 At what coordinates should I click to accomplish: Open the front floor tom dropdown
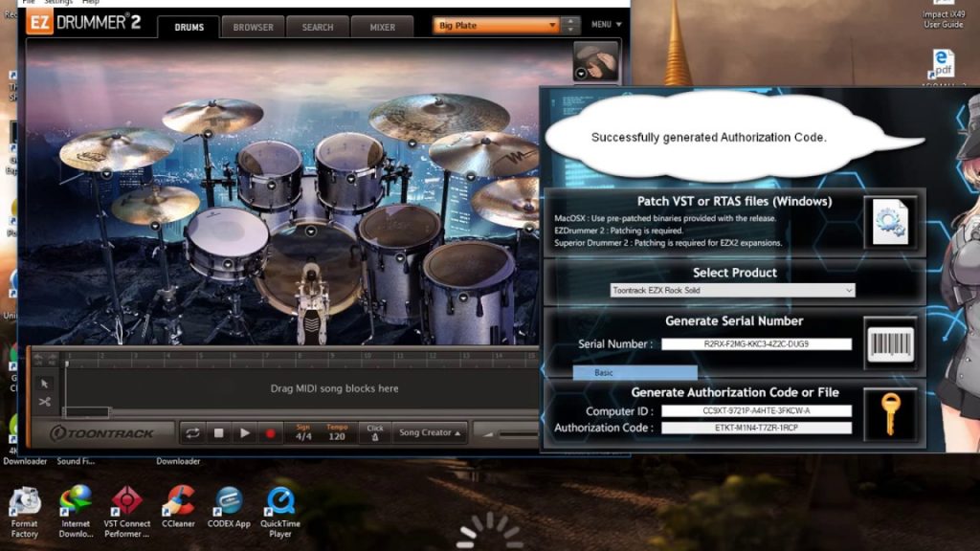[x=463, y=298]
